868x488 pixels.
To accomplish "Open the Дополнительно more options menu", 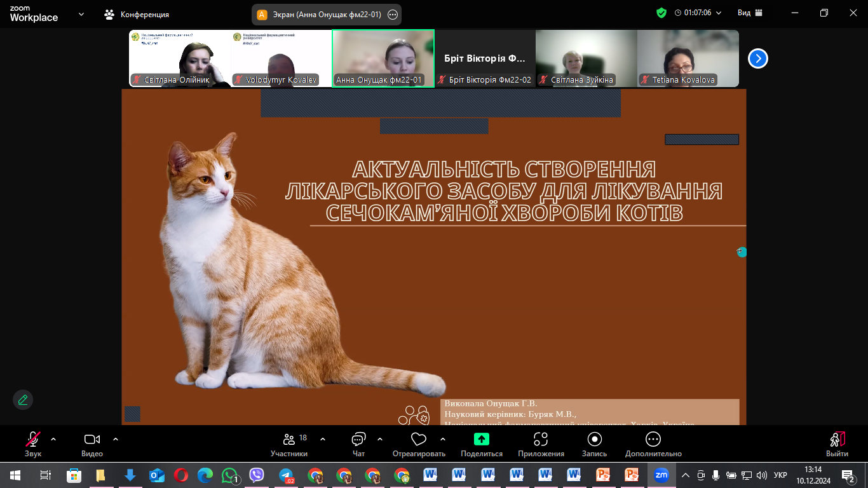I will point(653,444).
